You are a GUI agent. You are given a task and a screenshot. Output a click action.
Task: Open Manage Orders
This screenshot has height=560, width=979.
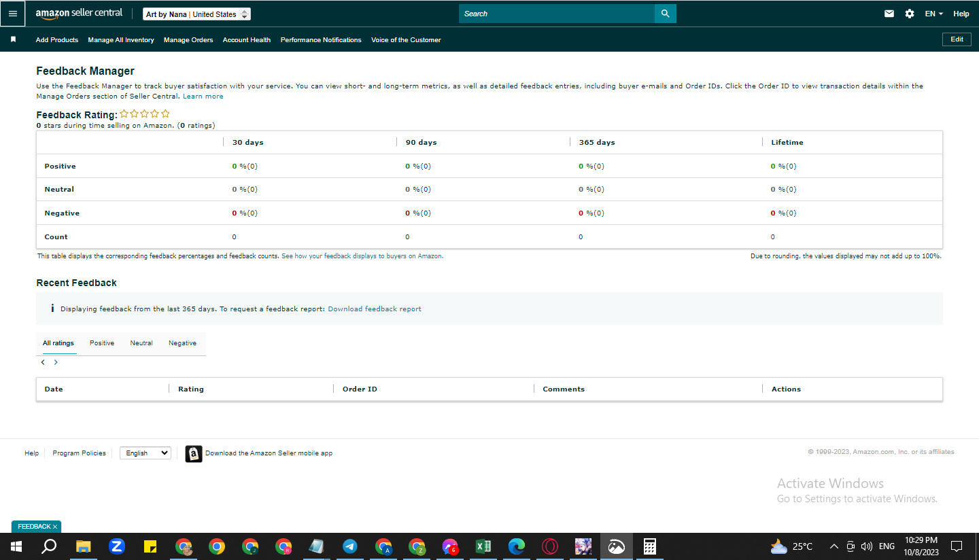pyautogui.click(x=188, y=40)
